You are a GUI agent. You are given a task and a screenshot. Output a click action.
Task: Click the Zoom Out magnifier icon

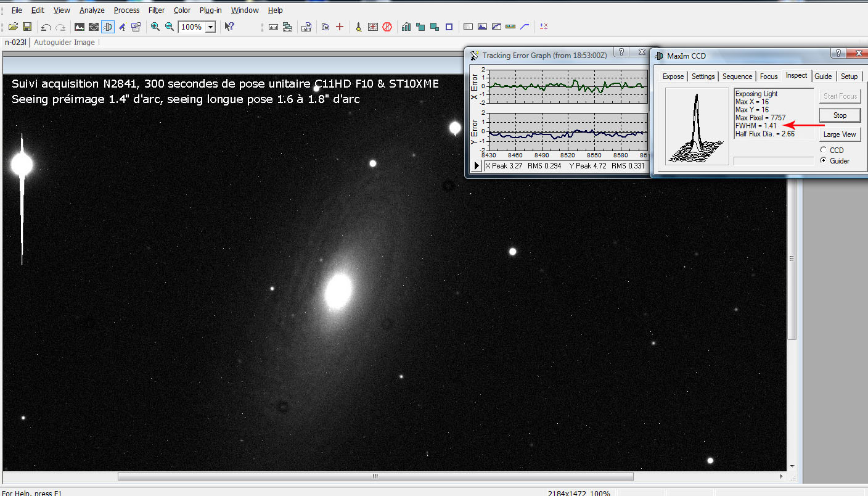(x=170, y=27)
